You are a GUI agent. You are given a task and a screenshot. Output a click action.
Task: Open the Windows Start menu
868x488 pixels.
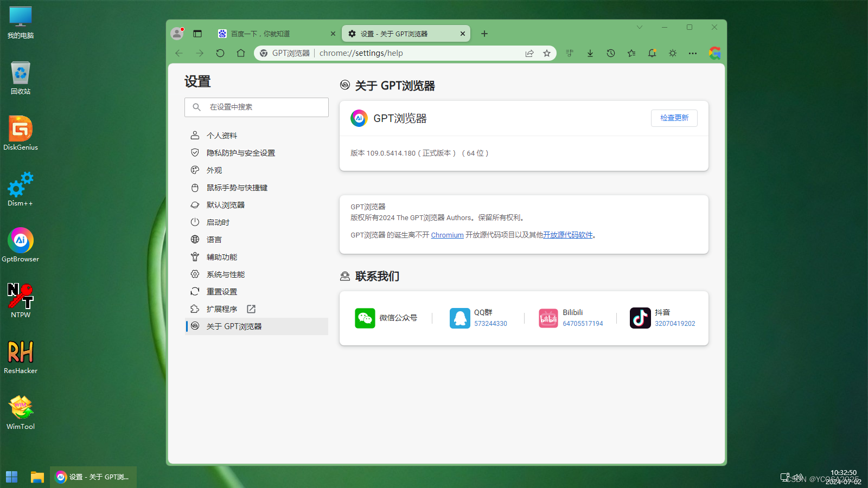coord(12,477)
